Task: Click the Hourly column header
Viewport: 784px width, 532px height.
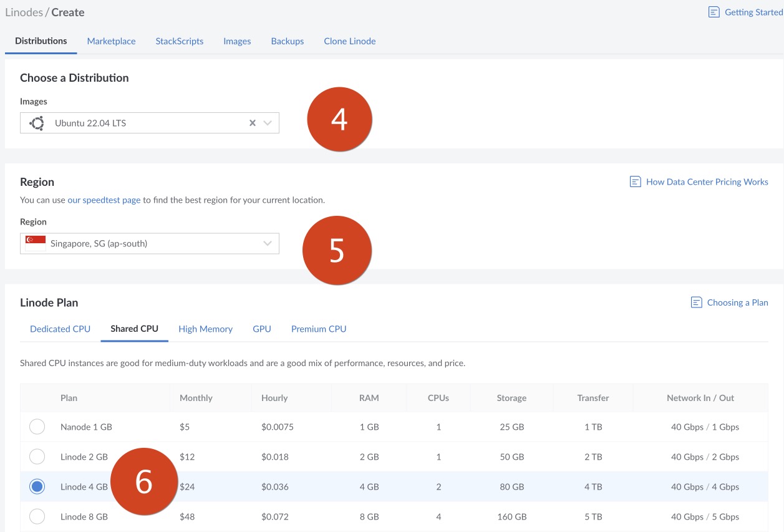Action: pos(274,398)
